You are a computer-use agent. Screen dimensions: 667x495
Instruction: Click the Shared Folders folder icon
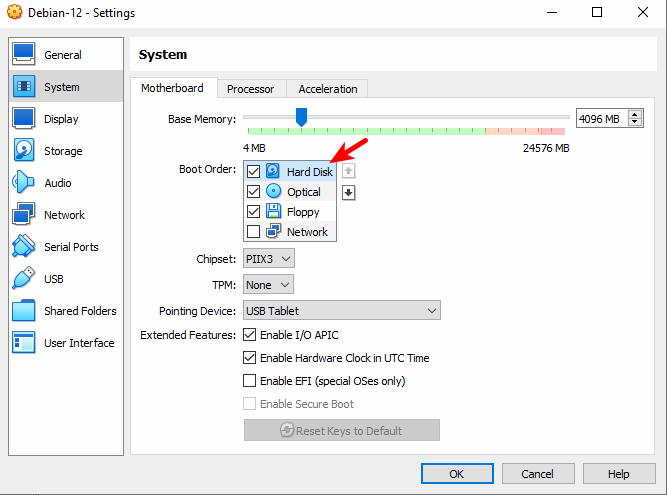23,310
